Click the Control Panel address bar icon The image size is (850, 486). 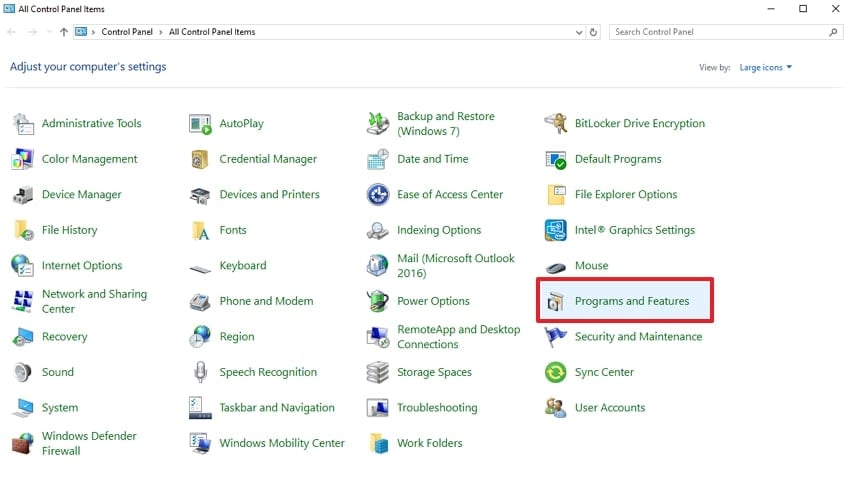point(81,32)
